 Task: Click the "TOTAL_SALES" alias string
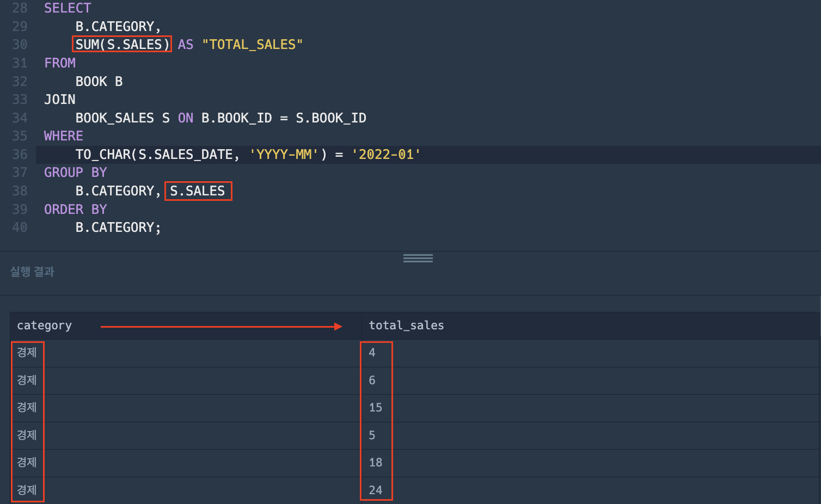point(252,45)
